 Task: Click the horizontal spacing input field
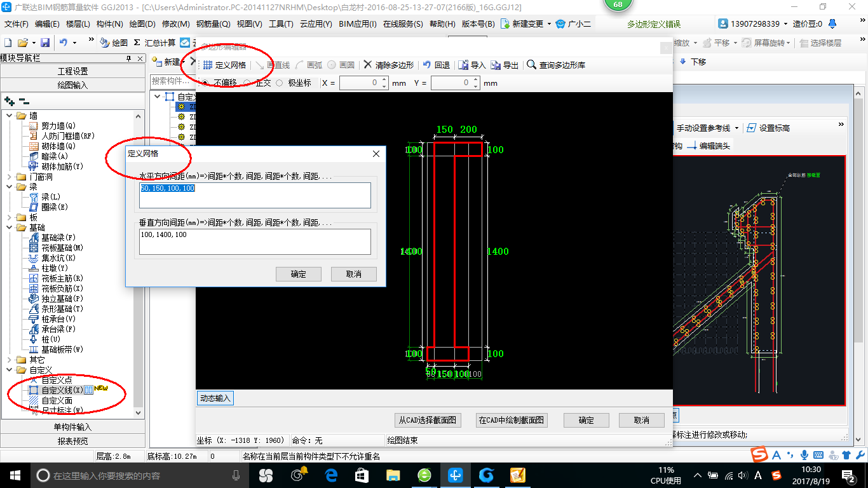click(x=255, y=195)
